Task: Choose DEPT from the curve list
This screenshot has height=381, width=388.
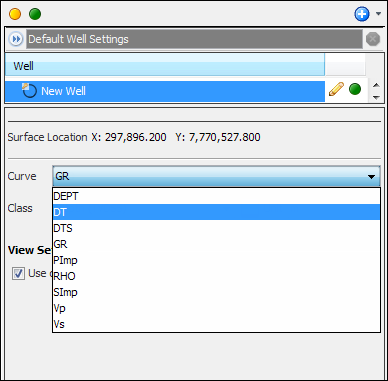Action: click(x=216, y=196)
